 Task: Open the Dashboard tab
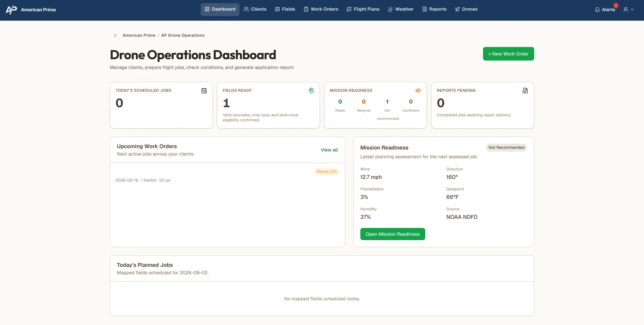pos(220,9)
